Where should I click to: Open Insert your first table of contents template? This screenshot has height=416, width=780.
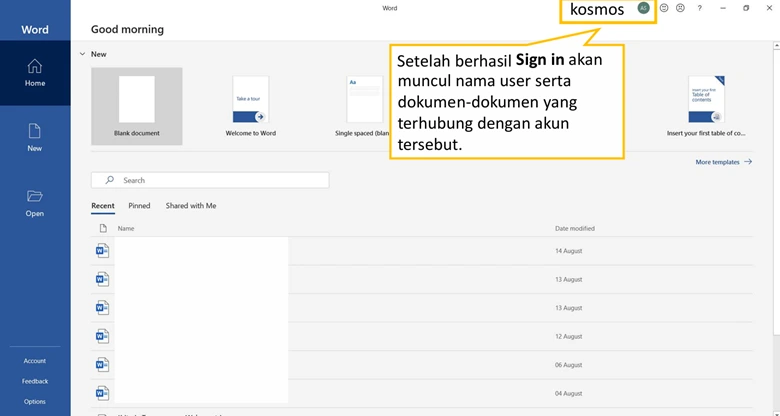point(706,106)
